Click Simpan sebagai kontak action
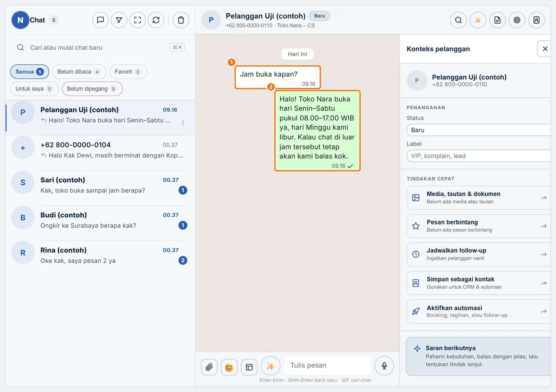Image resolution: width=556 pixels, height=392 pixels. (479, 283)
